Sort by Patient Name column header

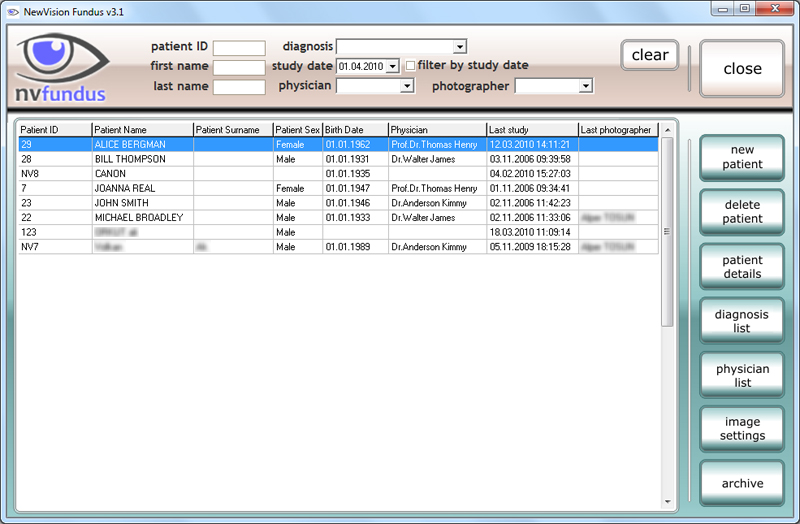(141, 130)
